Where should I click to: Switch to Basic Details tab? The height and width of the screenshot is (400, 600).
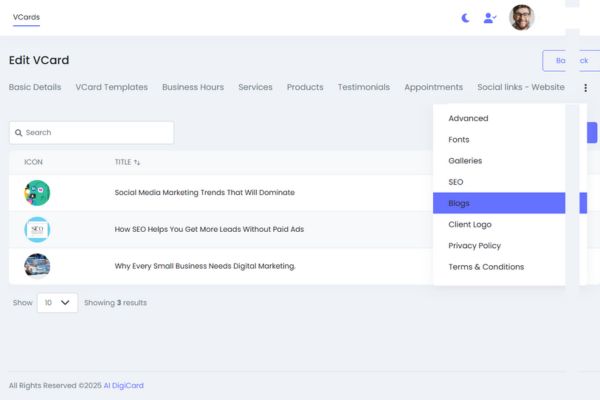pyautogui.click(x=35, y=87)
